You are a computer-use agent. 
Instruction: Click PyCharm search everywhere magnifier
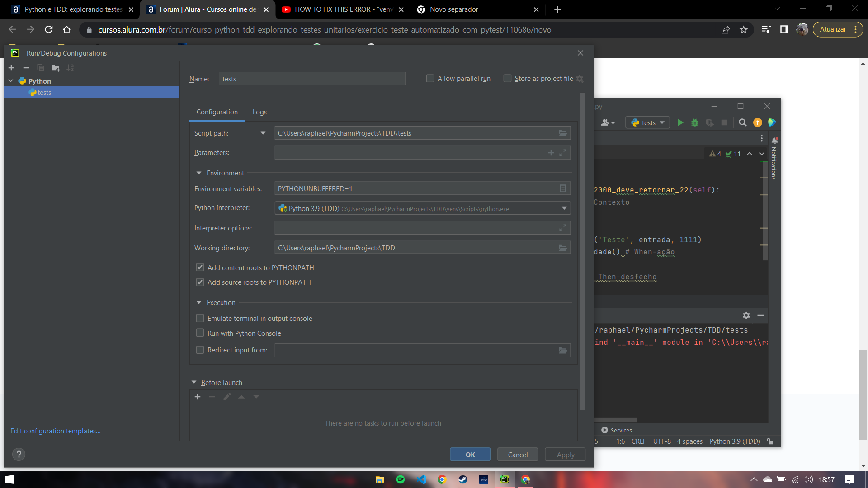(742, 122)
